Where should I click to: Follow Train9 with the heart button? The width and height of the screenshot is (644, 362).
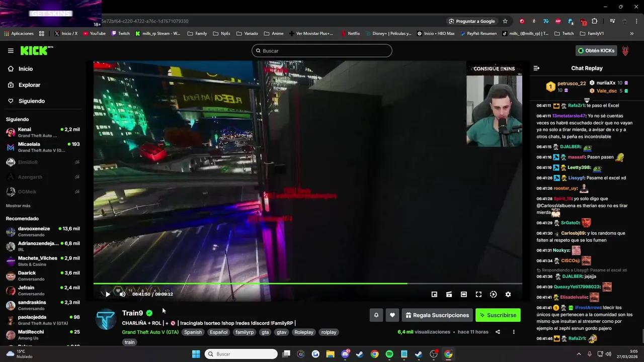point(392,315)
